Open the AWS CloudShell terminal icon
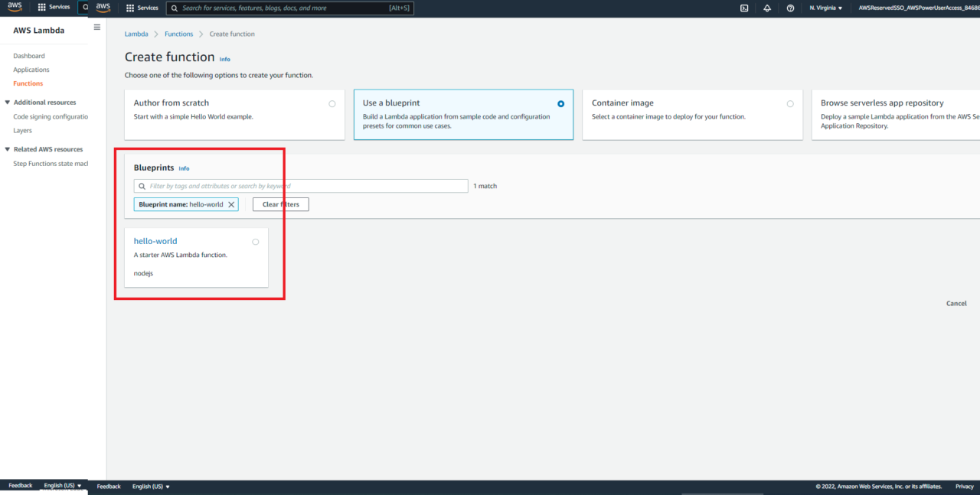980x495 pixels. [x=743, y=8]
